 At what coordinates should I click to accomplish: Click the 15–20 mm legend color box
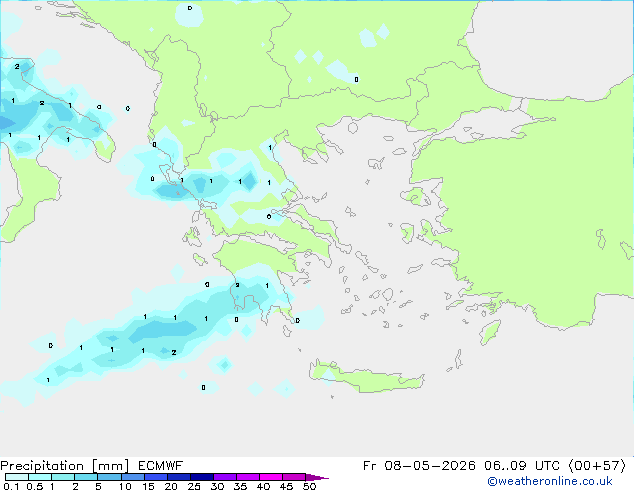click(x=156, y=477)
